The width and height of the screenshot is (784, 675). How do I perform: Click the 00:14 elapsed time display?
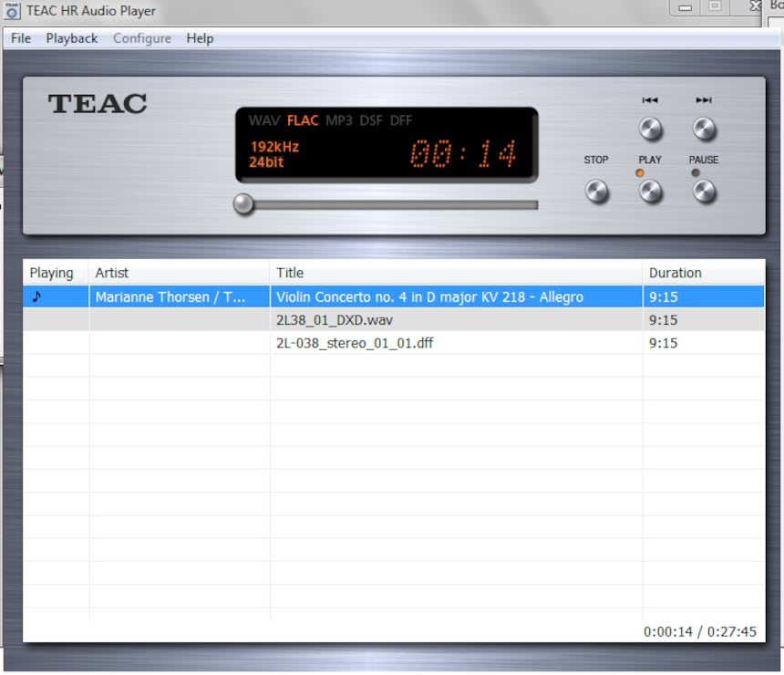(x=462, y=153)
